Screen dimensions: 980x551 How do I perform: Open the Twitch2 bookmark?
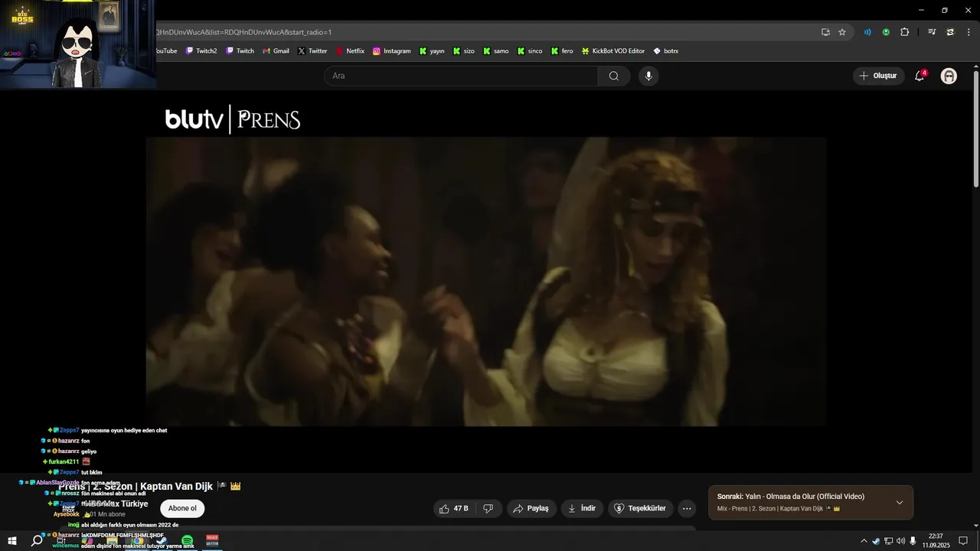pyautogui.click(x=201, y=51)
